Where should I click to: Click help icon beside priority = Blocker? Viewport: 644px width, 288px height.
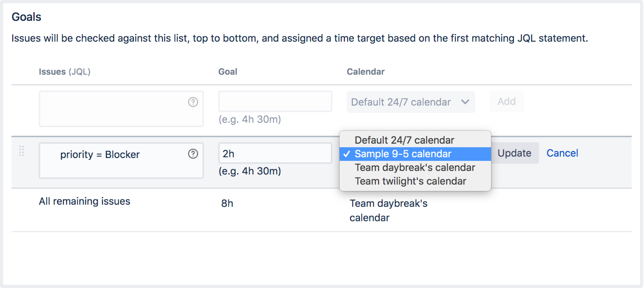tap(193, 153)
